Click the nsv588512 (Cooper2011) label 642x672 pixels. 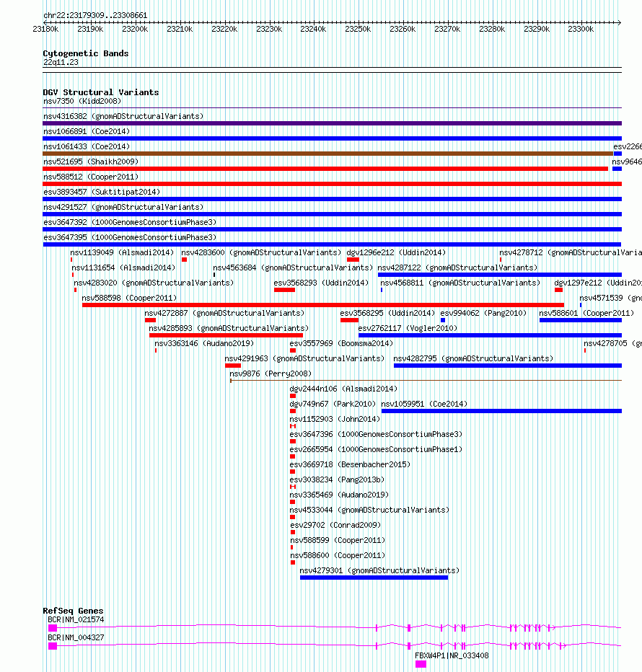[91, 177]
